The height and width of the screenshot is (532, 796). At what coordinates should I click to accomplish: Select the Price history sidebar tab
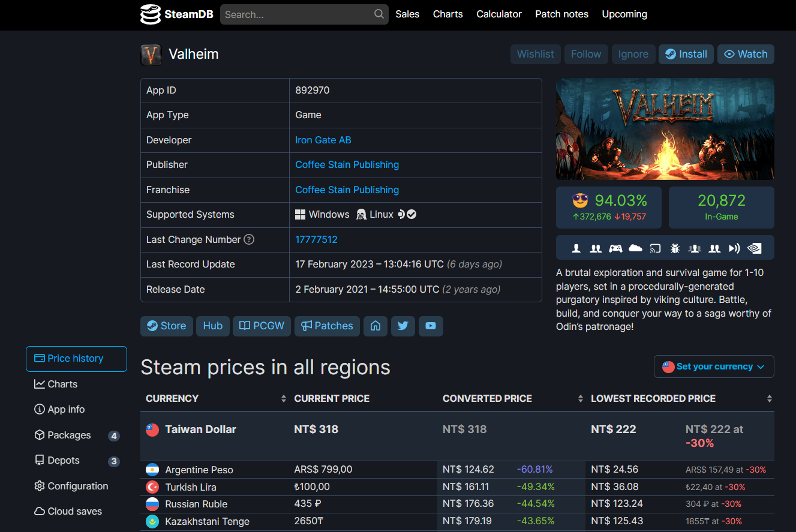click(x=76, y=359)
